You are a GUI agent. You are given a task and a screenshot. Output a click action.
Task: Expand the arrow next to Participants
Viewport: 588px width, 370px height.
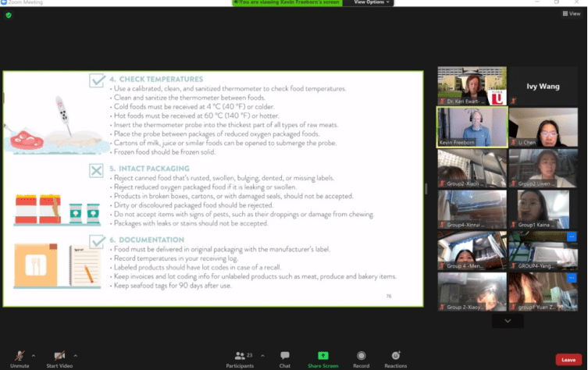click(262, 354)
